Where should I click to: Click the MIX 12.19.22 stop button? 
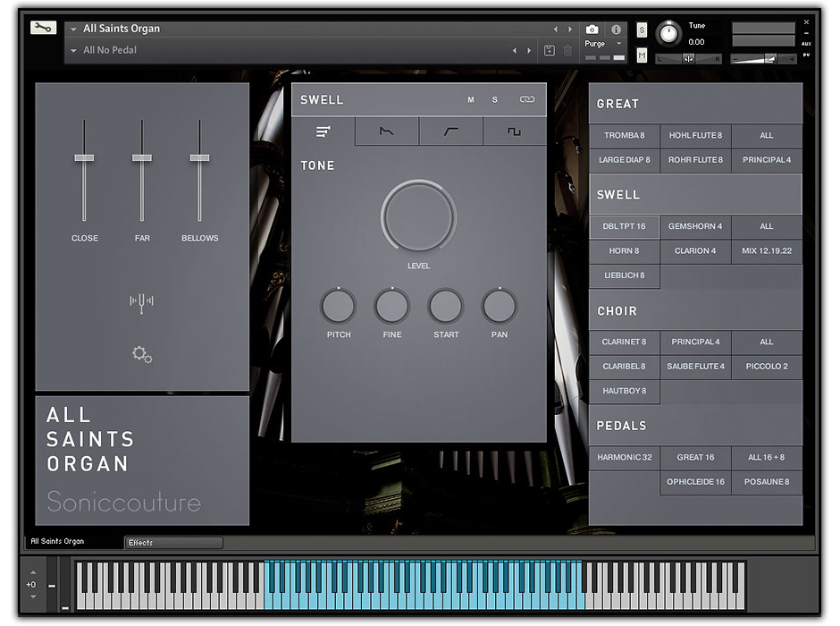767,250
